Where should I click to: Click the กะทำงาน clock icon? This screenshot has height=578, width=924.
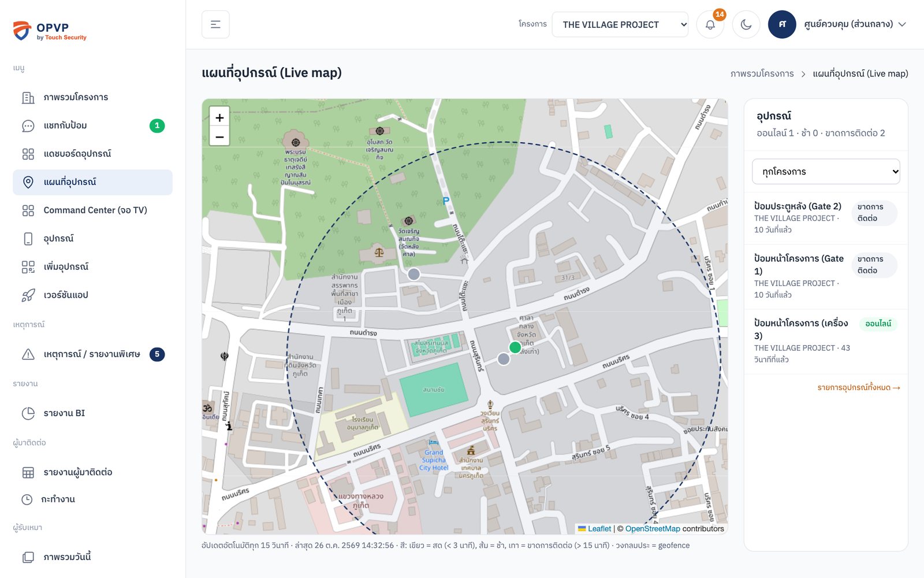click(27, 499)
